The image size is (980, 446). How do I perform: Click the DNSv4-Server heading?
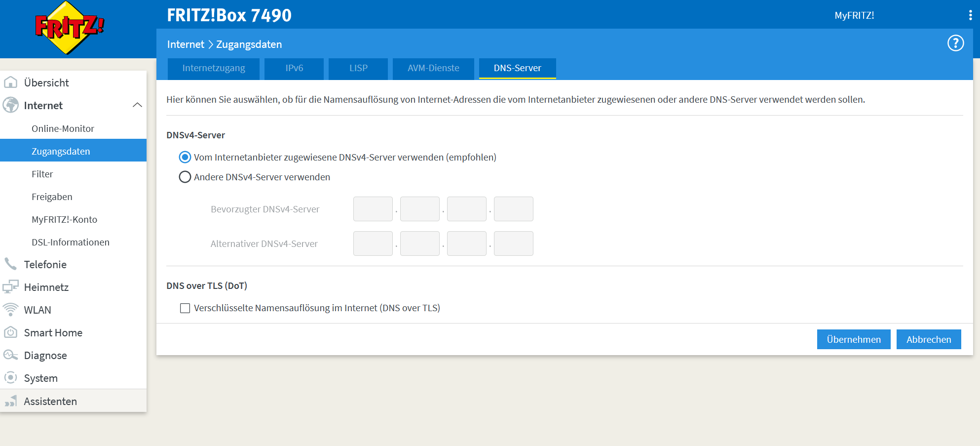pyautogui.click(x=195, y=135)
